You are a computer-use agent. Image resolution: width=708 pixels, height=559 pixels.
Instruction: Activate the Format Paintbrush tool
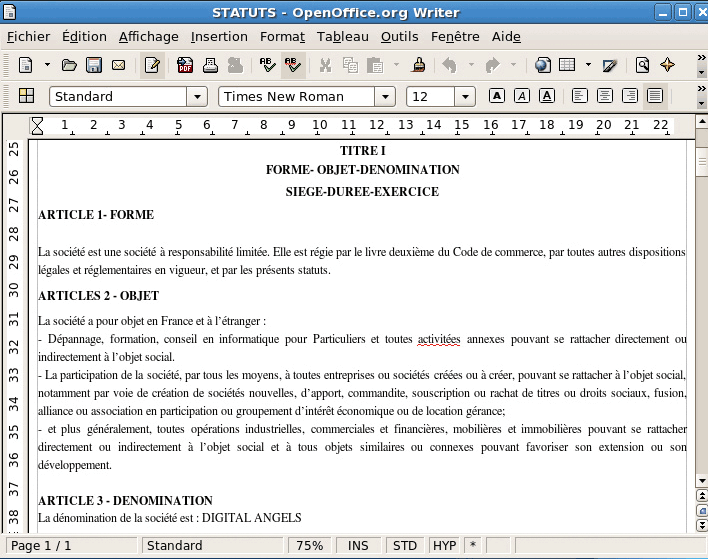419,65
